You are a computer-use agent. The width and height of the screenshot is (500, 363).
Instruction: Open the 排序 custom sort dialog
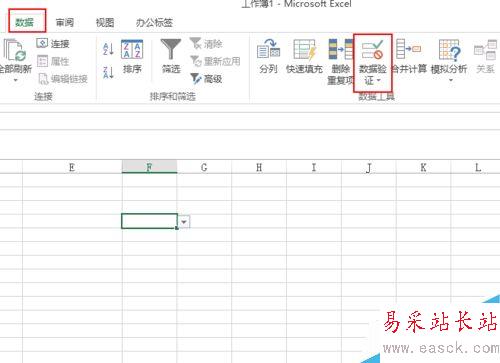pos(132,57)
